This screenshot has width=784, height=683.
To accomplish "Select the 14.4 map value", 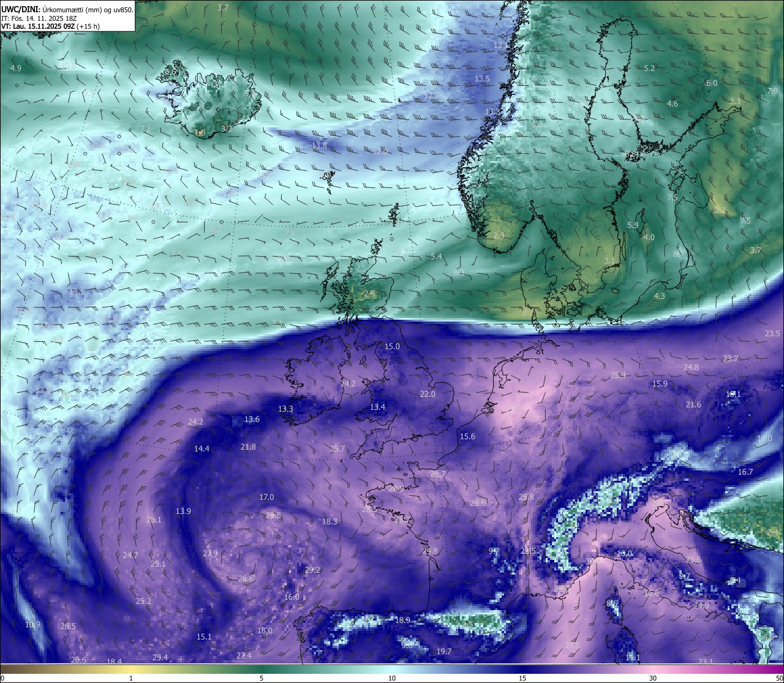I will click(x=202, y=448).
